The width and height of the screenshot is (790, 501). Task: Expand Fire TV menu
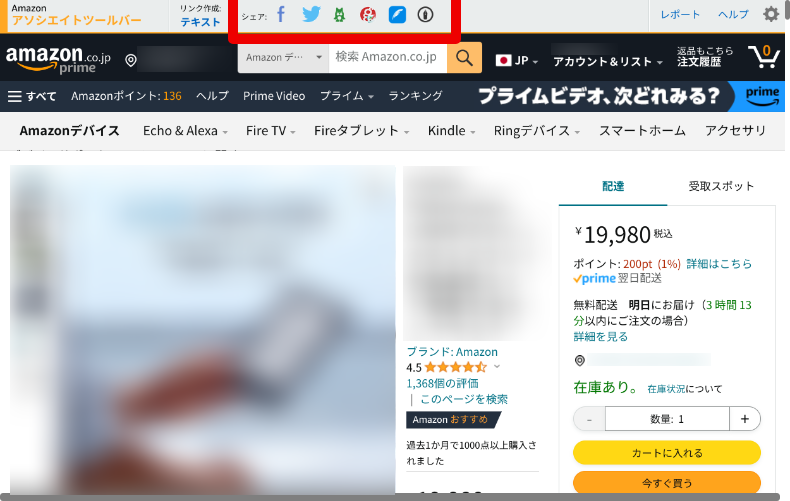[271, 131]
